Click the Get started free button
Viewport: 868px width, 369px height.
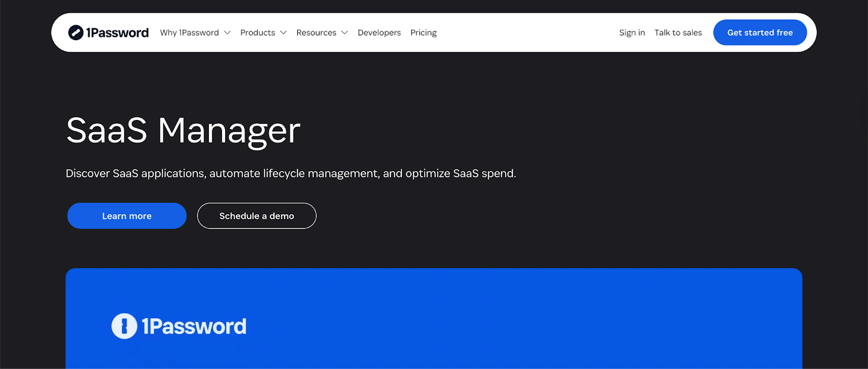[760, 33]
